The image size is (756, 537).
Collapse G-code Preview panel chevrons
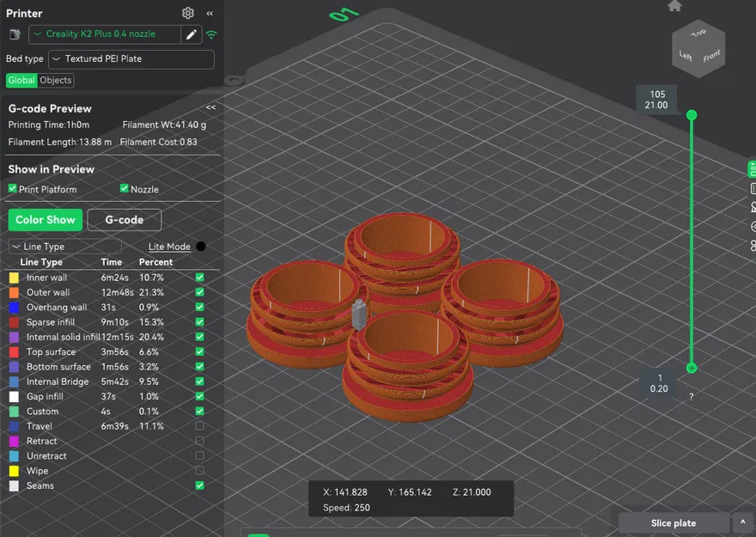(210, 107)
